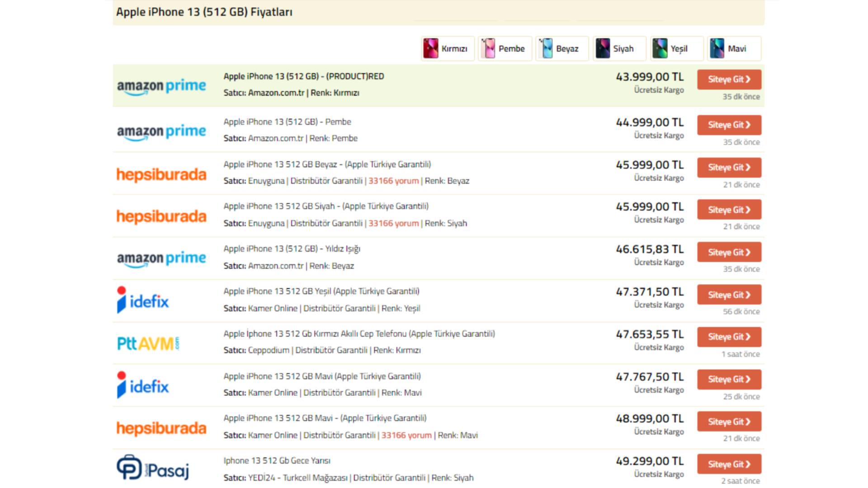The width and height of the screenshot is (868, 488).
Task: Click Siteye Git for 48.999,00 TL offer
Action: (x=729, y=422)
